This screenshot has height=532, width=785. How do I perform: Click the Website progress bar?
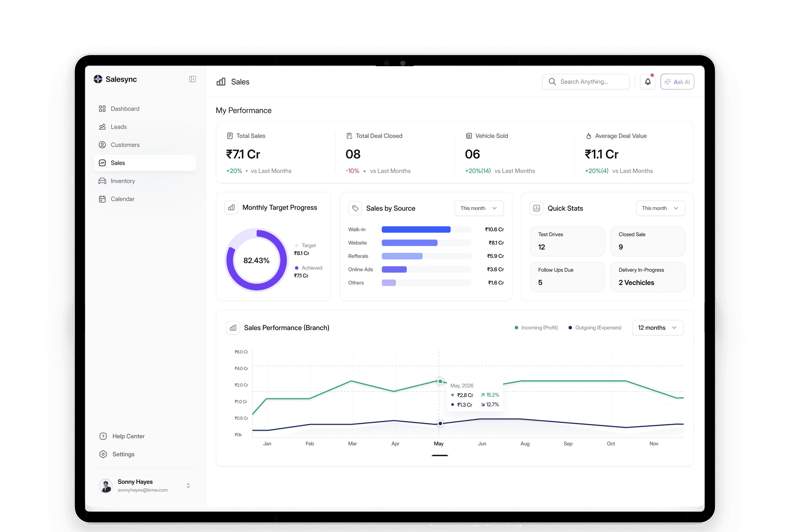[426, 243]
